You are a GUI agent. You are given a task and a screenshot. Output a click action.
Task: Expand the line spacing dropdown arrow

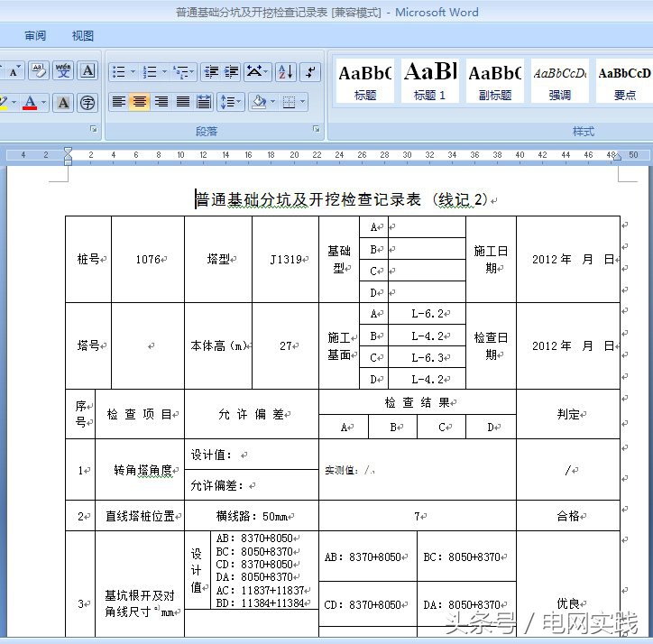pos(239,102)
